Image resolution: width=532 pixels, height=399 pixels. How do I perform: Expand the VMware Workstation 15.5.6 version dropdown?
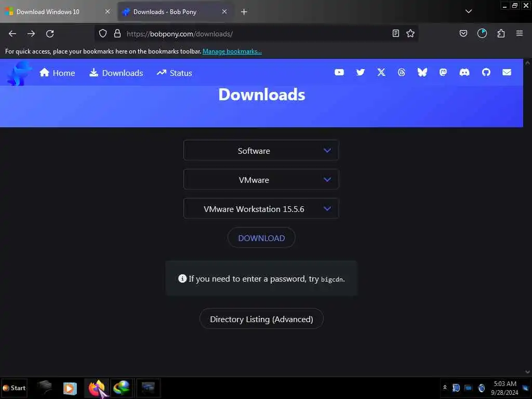(261, 209)
